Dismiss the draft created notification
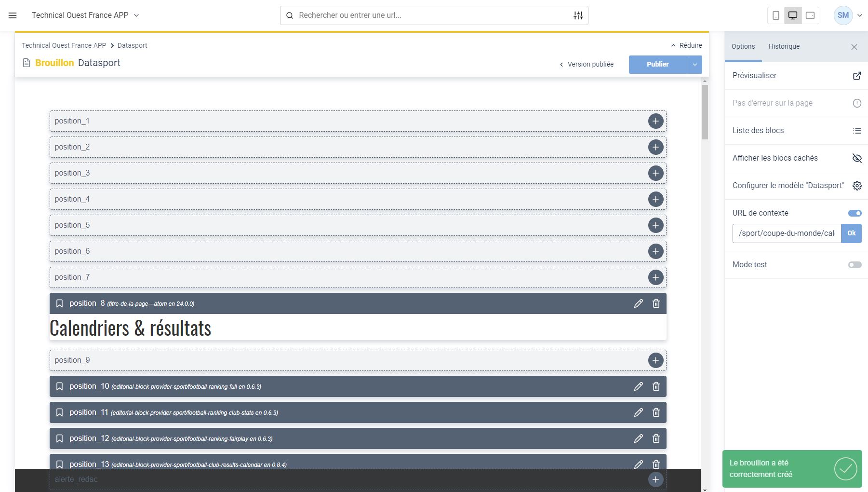 [792, 469]
